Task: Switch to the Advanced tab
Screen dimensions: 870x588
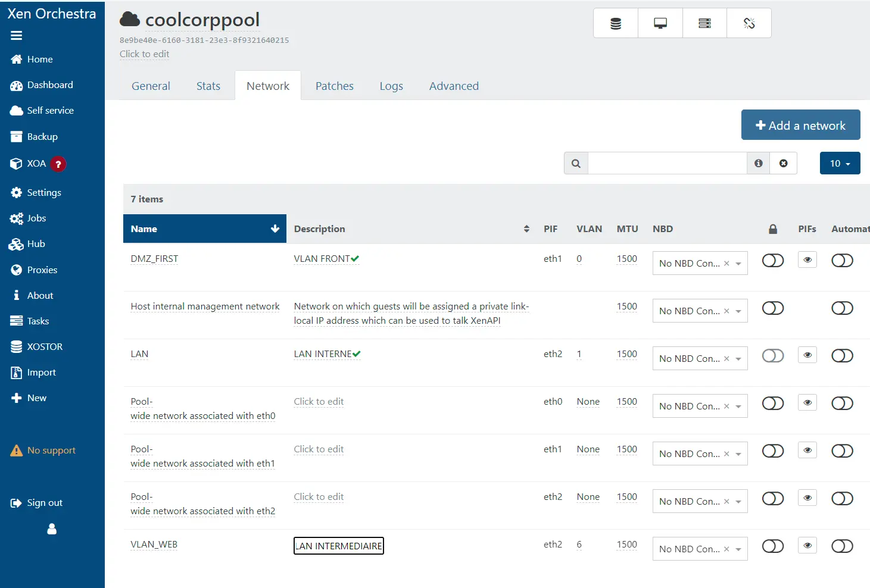Action: click(x=454, y=86)
